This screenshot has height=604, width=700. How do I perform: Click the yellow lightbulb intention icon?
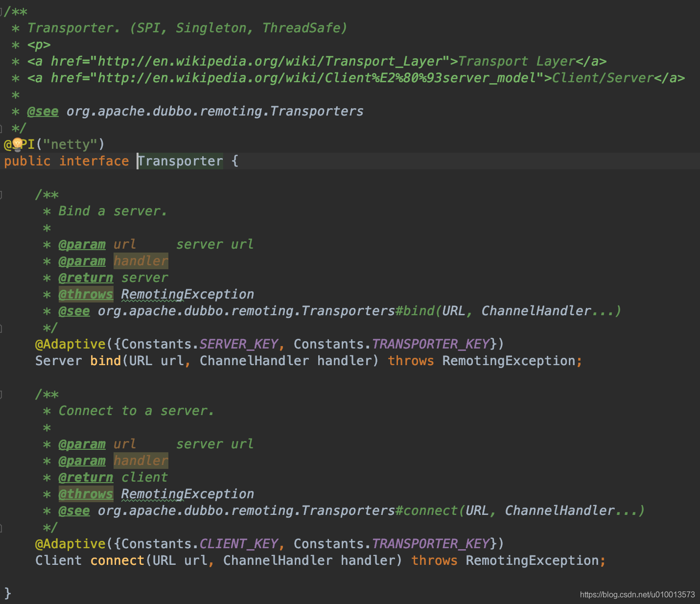click(x=18, y=144)
